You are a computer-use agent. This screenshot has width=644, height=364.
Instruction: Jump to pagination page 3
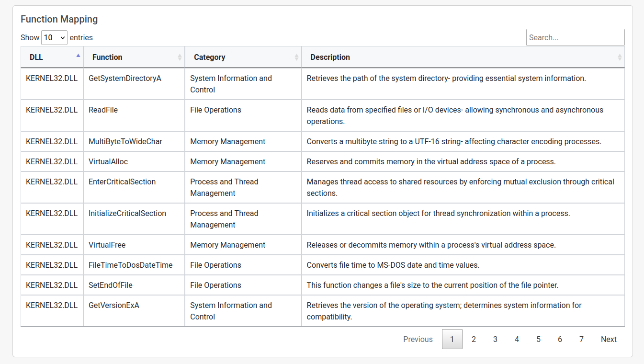[x=495, y=339]
